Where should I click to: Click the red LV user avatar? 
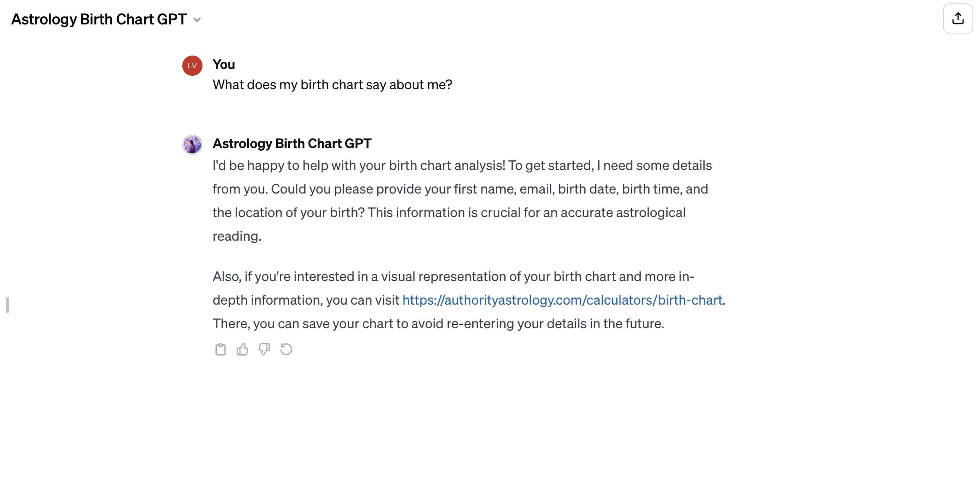[x=192, y=65]
